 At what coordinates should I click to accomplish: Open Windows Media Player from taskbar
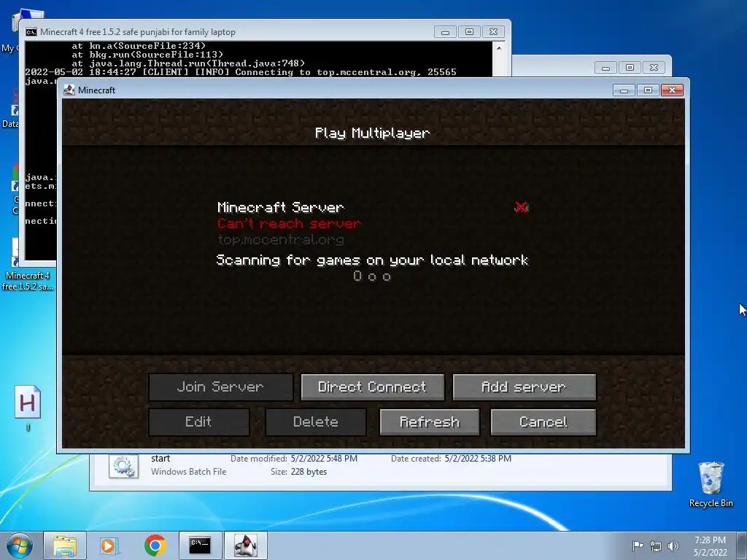109,545
